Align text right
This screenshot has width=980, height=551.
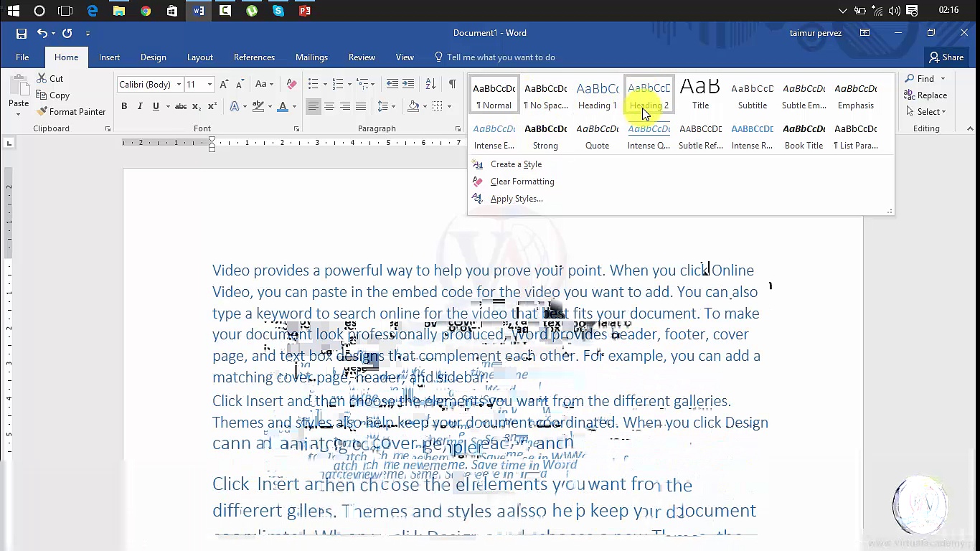(x=345, y=106)
